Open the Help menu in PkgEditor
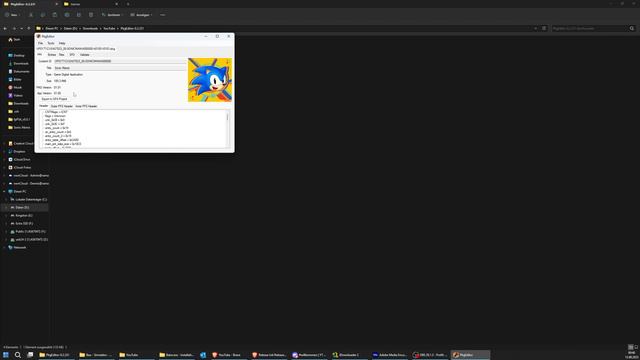The image size is (640, 360). tap(62, 43)
